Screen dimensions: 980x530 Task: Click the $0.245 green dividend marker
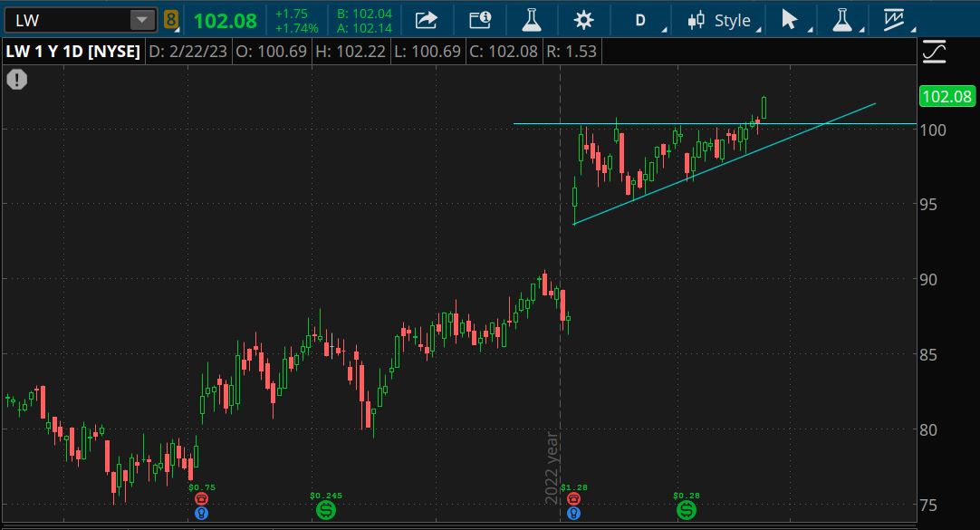[x=325, y=511]
